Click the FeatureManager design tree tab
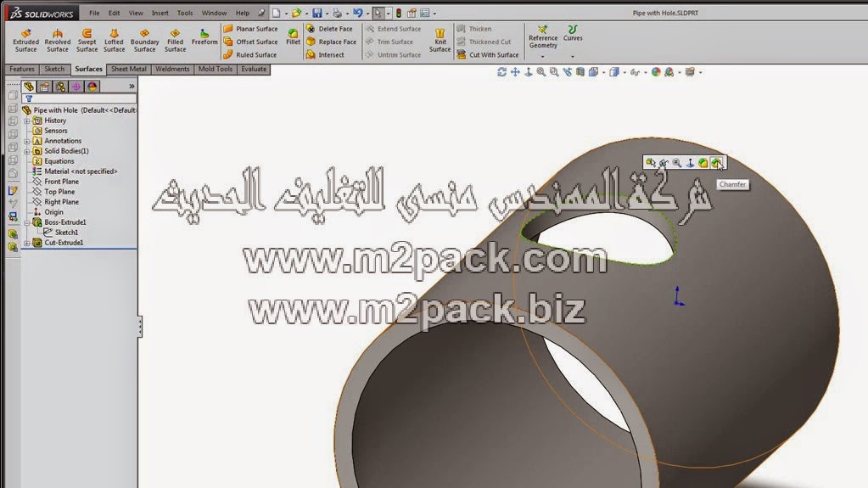 (x=29, y=87)
